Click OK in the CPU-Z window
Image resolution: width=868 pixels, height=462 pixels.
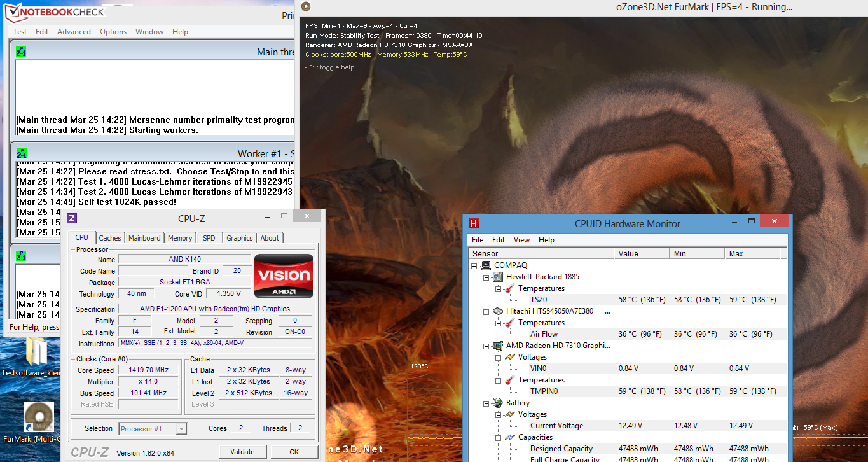coord(294,452)
